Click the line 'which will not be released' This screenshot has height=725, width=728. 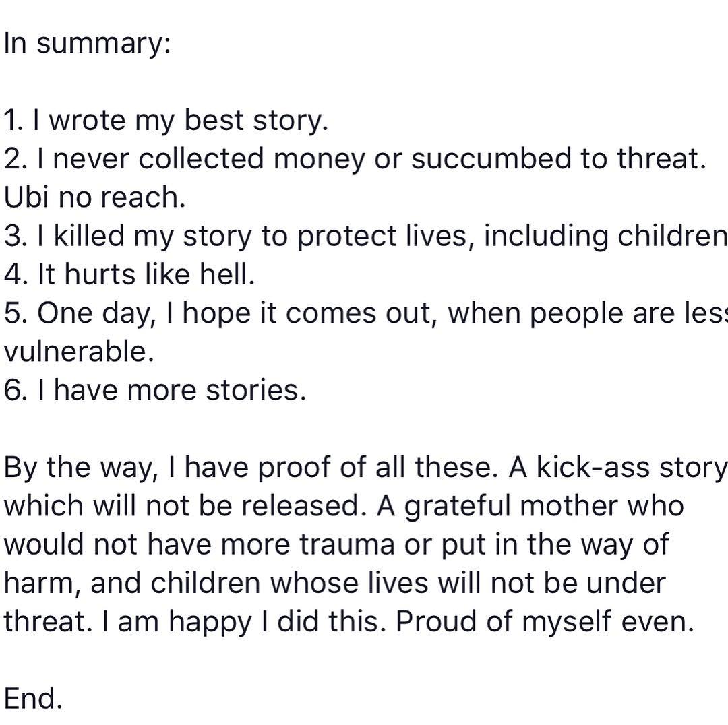coord(185,506)
